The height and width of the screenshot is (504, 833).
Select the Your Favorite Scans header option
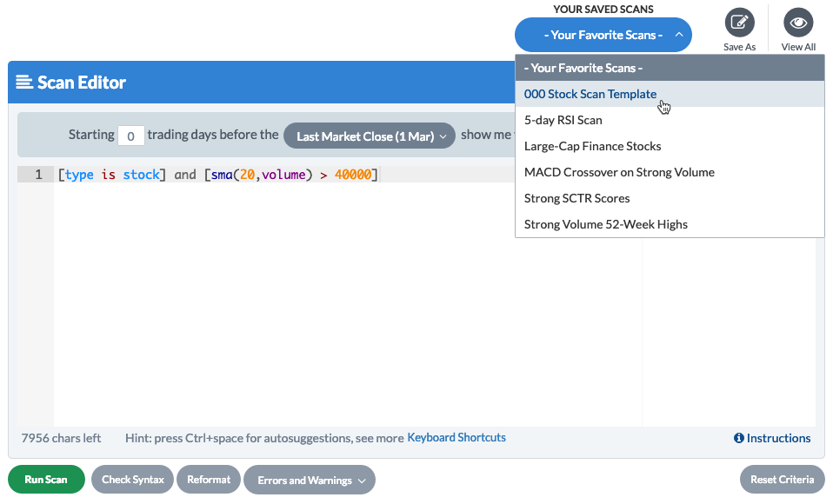pos(583,68)
